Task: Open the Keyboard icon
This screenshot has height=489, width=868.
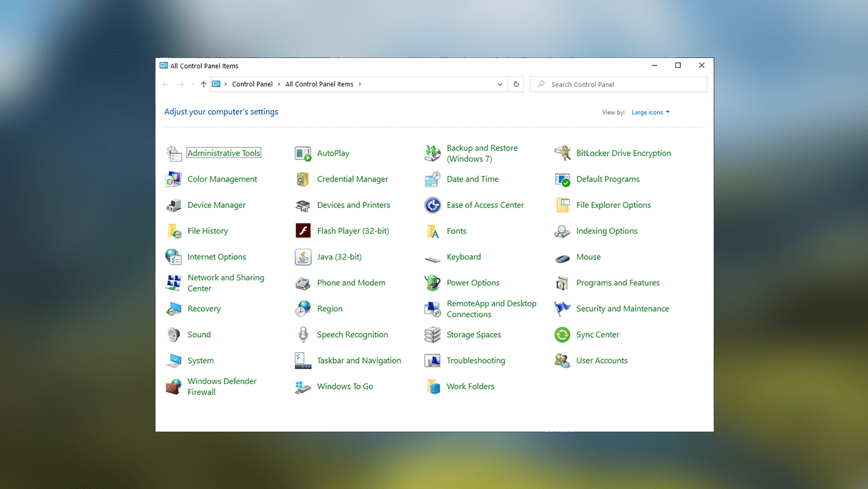Action: coord(433,258)
